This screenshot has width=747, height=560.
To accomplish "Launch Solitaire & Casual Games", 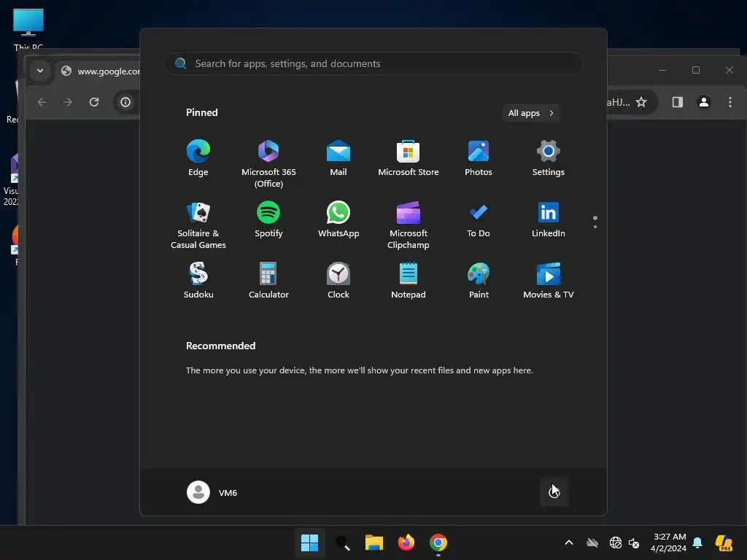I will coord(198,225).
